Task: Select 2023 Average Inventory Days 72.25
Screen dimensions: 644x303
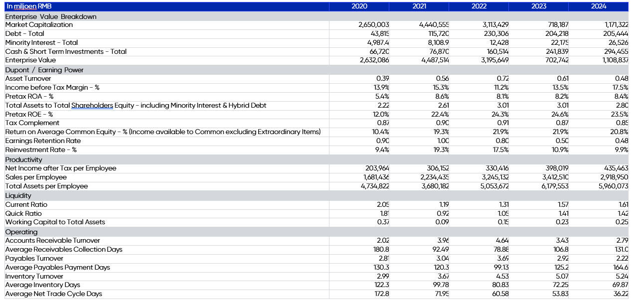Action: point(560,285)
